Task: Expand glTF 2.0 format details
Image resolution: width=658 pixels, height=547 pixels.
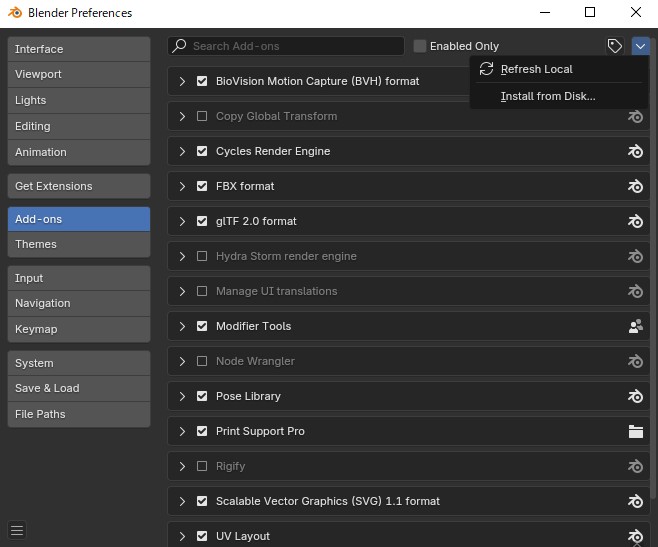Action: click(x=182, y=221)
